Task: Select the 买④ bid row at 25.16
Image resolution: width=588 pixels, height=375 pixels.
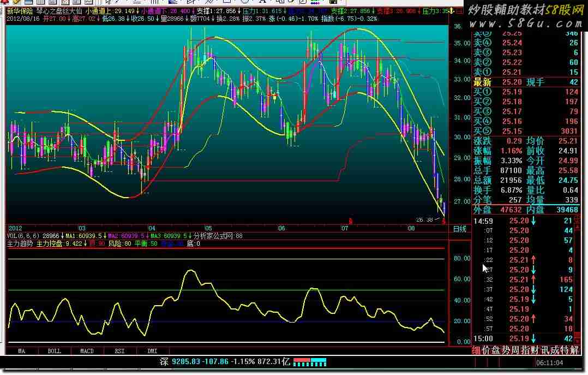Action: tap(526, 121)
